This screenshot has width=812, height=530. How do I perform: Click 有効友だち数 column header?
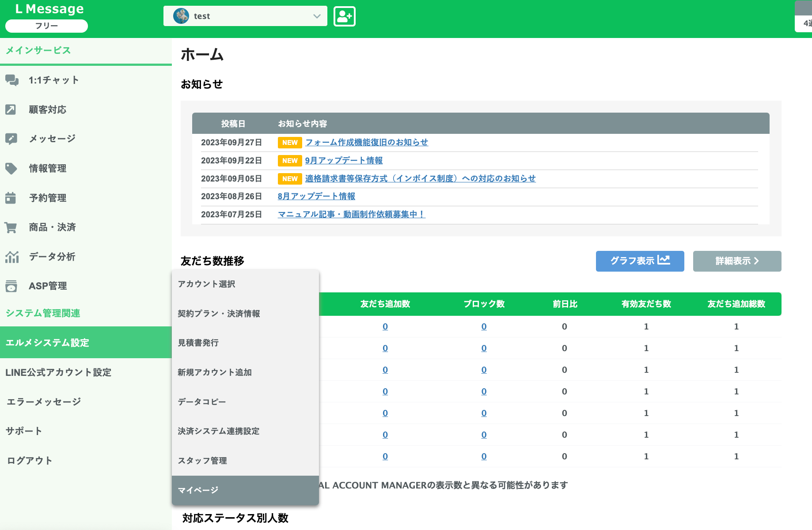click(646, 304)
